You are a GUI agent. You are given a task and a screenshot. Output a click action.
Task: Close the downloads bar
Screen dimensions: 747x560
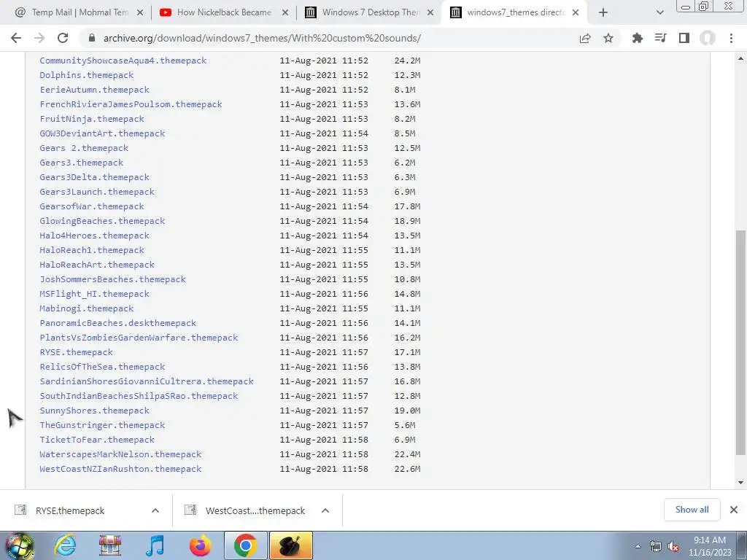tap(734, 510)
